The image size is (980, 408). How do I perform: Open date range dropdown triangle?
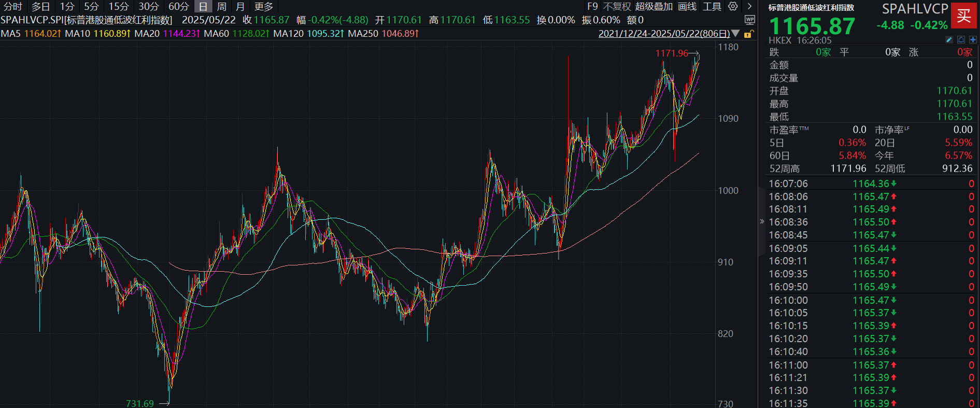[736, 34]
